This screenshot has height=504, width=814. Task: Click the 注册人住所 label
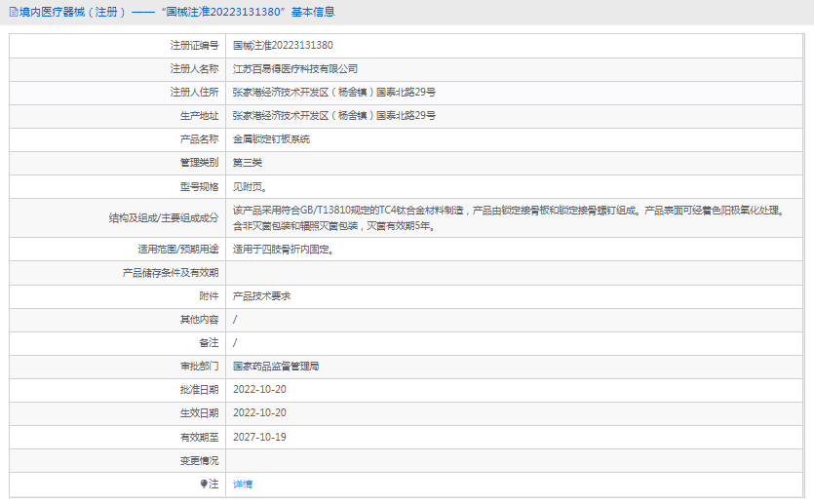(x=195, y=93)
